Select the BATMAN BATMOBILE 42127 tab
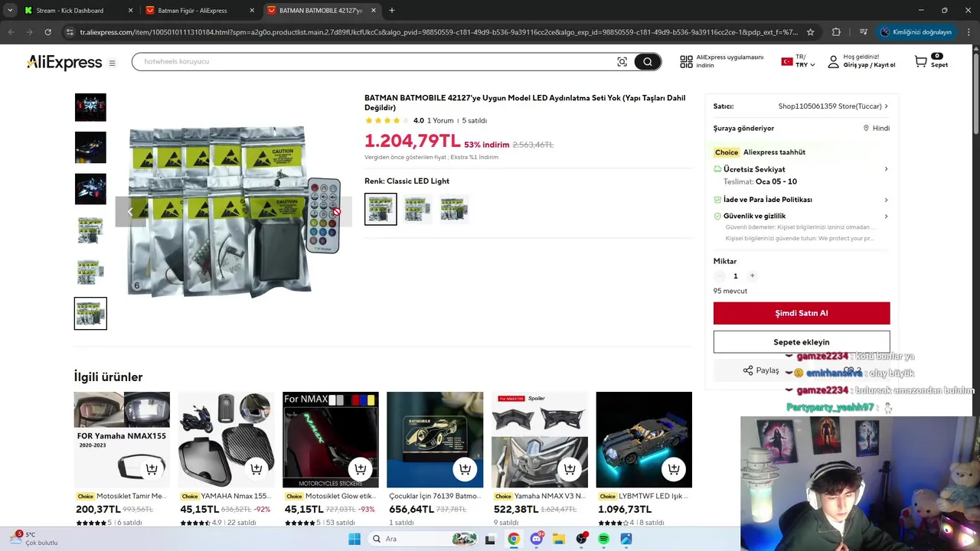This screenshot has width=980, height=551. (x=322, y=11)
